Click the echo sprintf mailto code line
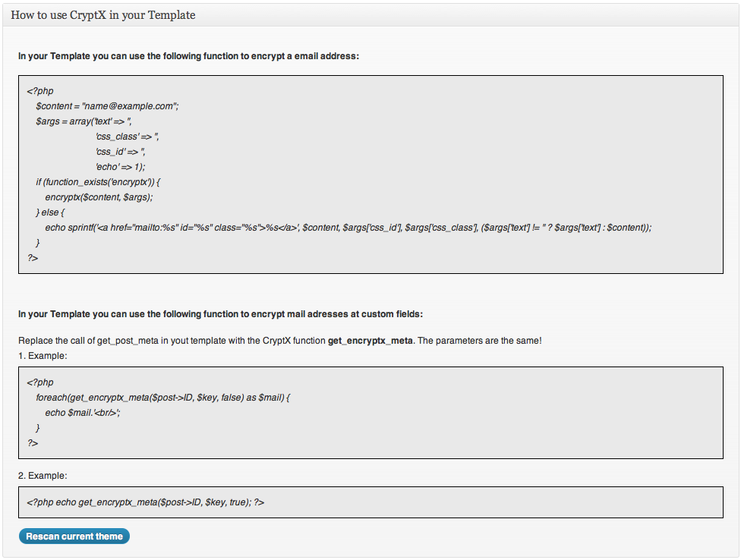The height and width of the screenshot is (560, 741). tap(348, 228)
